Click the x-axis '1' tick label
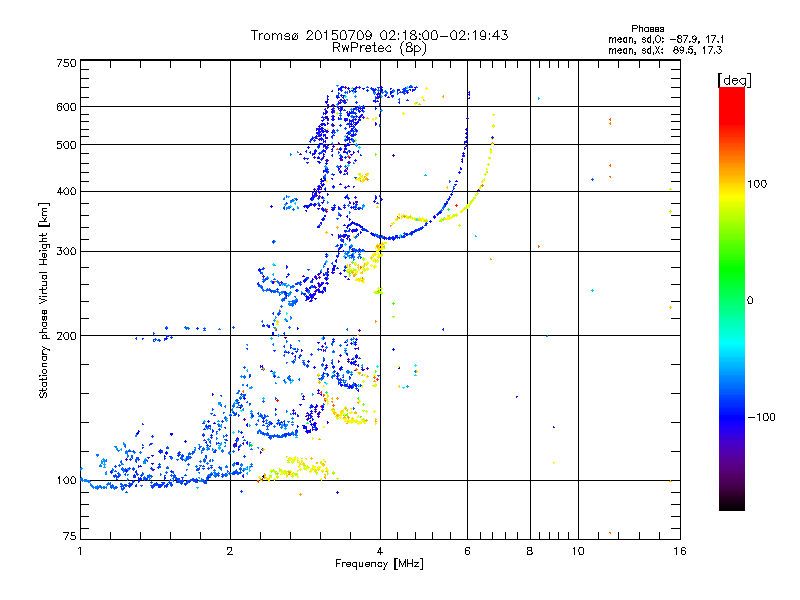The width and height of the screenshot is (800, 600). [x=80, y=551]
